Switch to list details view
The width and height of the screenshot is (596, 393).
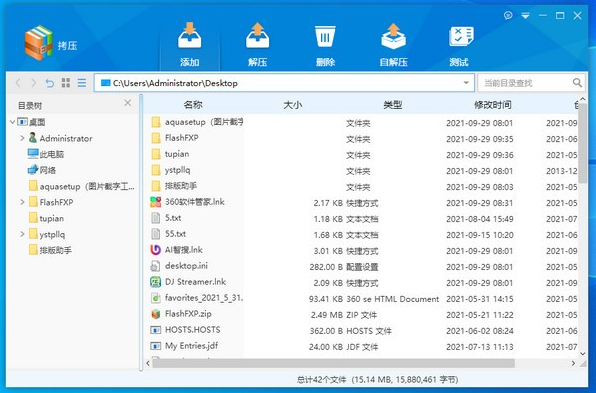[x=82, y=83]
